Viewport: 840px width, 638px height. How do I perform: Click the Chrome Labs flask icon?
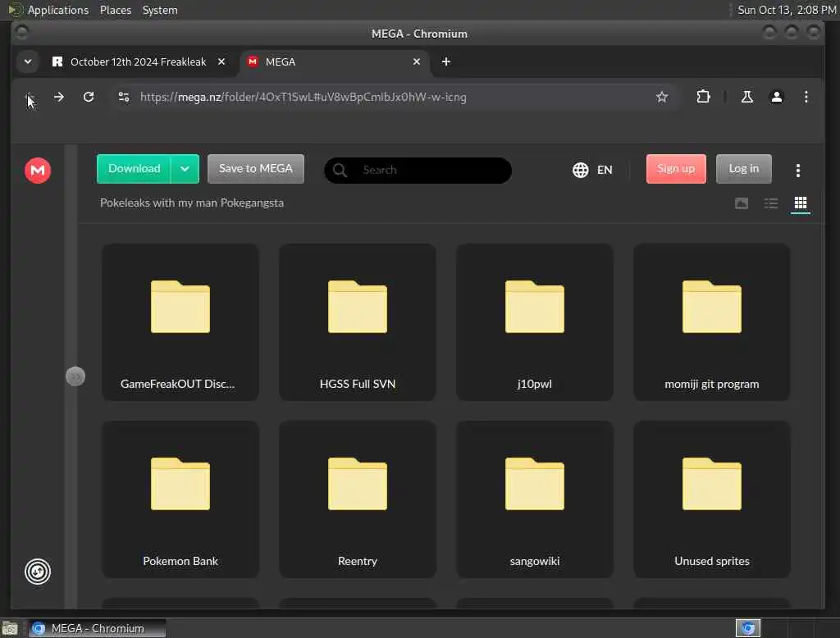(746, 97)
